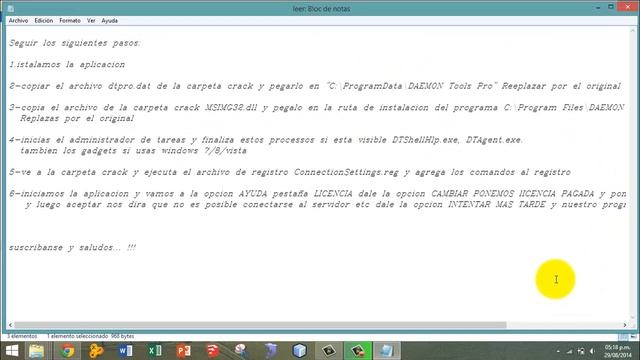The image size is (640, 360).
Task: Open the orange propeller app in taskbar
Action: [96, 351]
